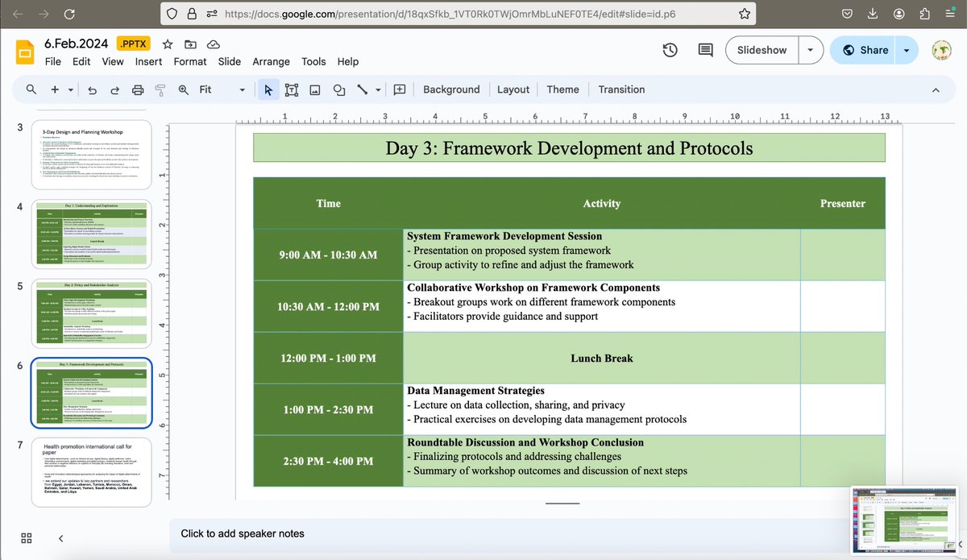This screenshot has height=560, width=967.
Task: Insert a comment with the toolbar icon
Action: pyautogui.click(x=399, y=89)
